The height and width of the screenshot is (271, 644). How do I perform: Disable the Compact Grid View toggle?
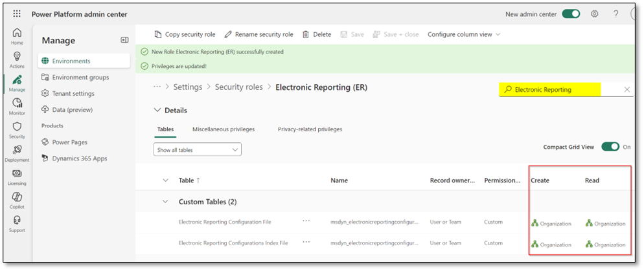coord(610,147)
